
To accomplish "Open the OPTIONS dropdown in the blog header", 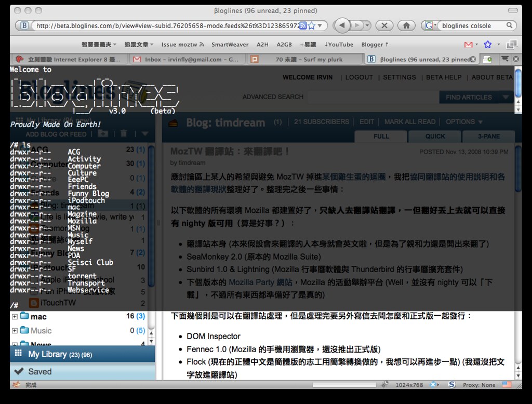I will (464, 122).
